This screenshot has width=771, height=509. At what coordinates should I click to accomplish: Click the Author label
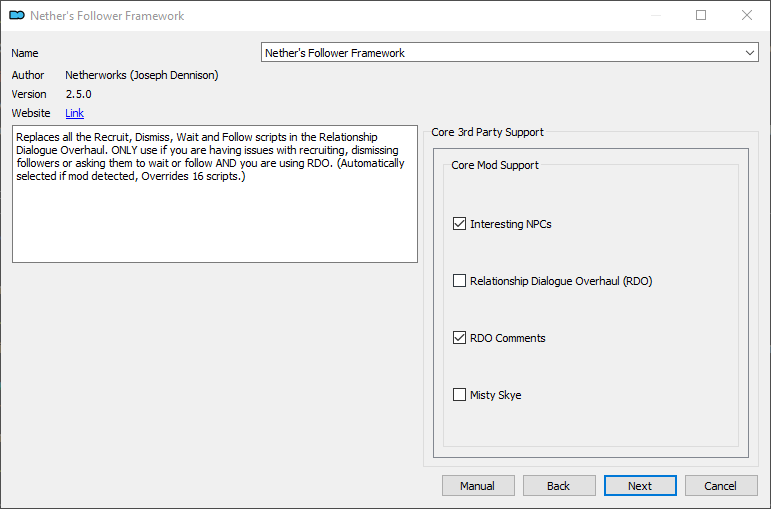(x=28, y=75)
